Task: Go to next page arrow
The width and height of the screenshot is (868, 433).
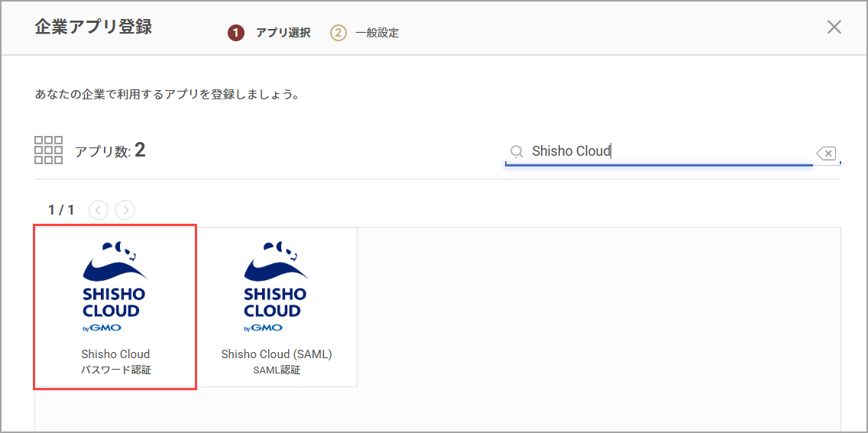Action: (125, 209)
